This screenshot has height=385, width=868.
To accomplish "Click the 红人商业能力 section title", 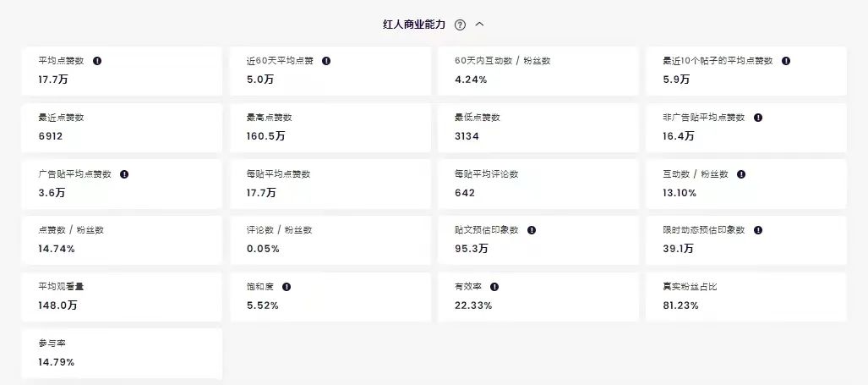I will pos(414,25).
